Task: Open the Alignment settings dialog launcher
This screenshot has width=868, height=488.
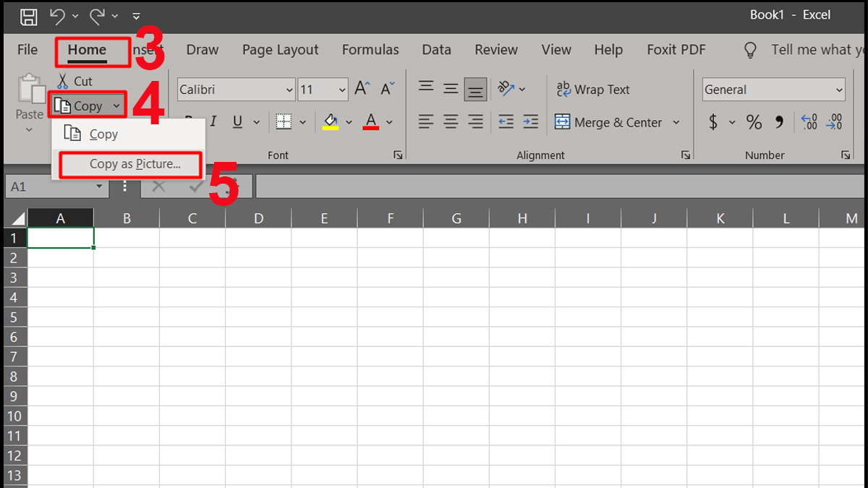Action: pyautogui.click(x=686, y=155)
